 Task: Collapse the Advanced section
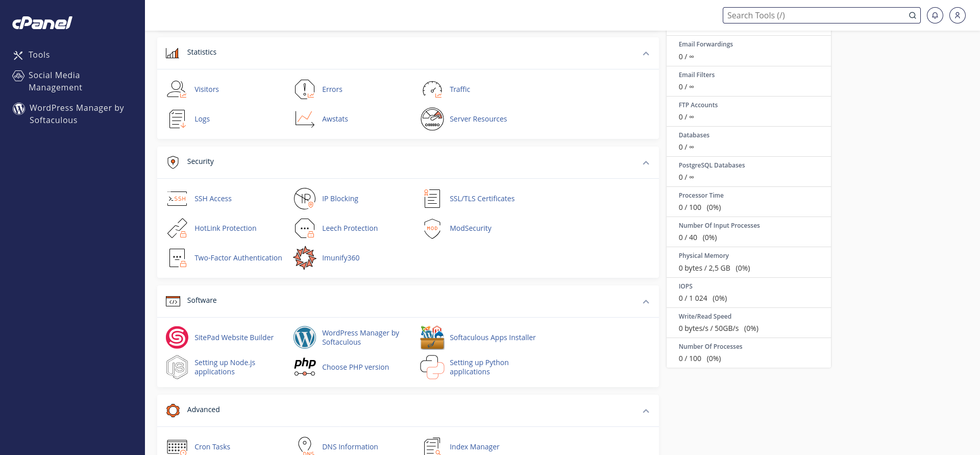[646, 411]
